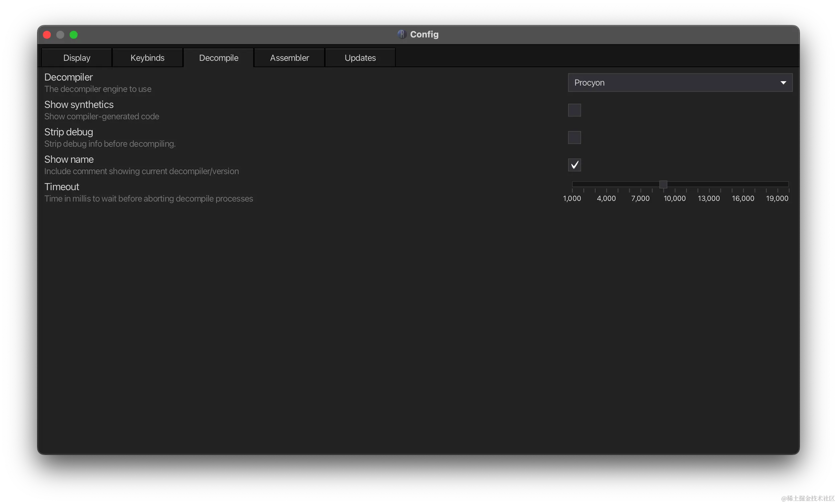Viewport: 837px width, 504px height.
Task: Open the Keybinds tab
Action: [148, 58]
